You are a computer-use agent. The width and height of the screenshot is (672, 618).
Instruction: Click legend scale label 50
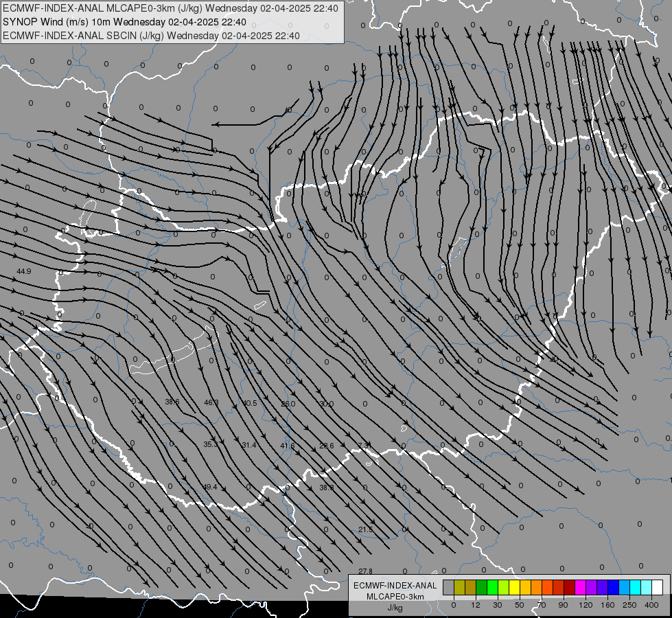(520, 605)
